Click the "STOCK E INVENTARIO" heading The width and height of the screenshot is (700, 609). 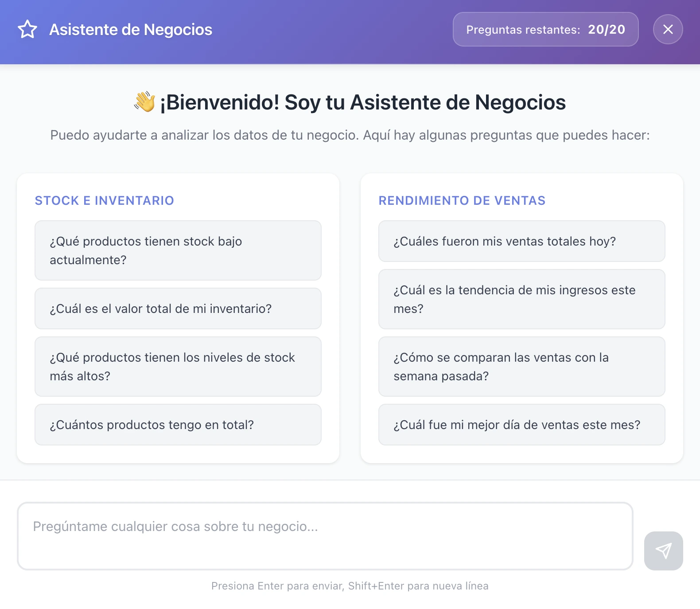pos(105,201)
